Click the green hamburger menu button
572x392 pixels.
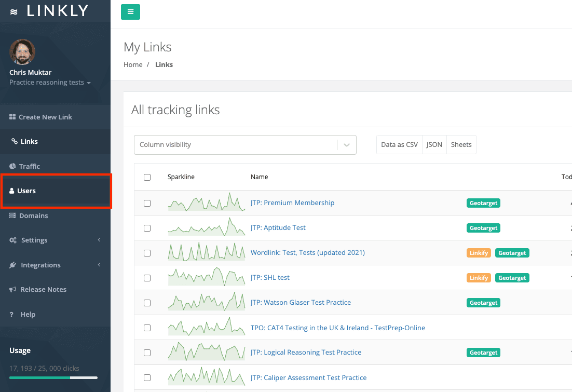130,11
